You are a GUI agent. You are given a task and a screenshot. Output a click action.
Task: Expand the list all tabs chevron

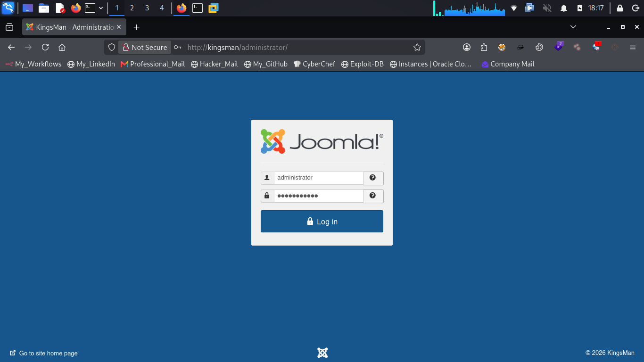pos(573,27)
